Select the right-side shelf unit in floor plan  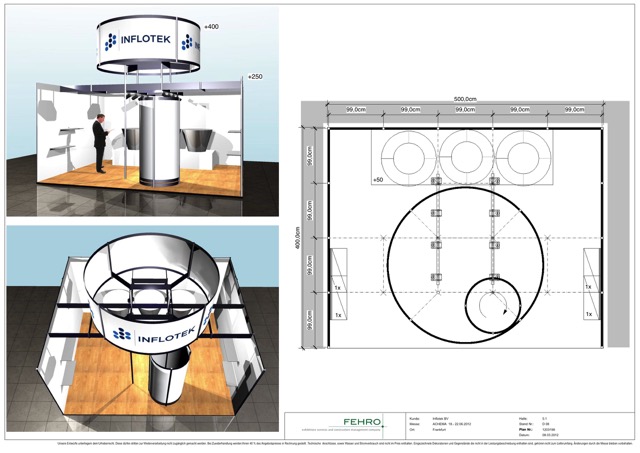tap(590, 286)
